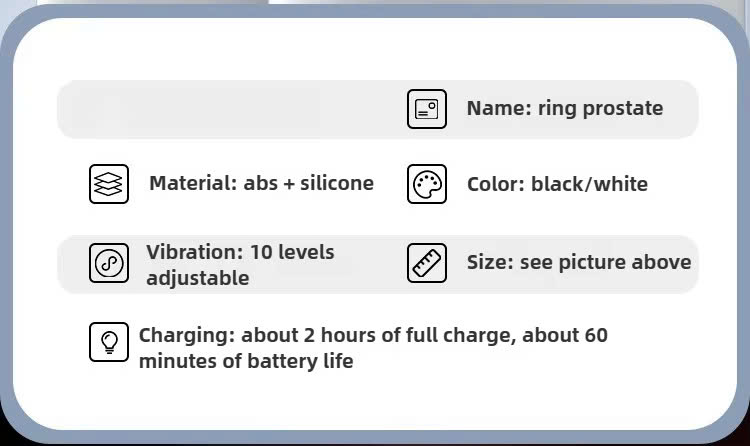Click 'Size: see picture above' text
Viewport: 750px width, 446px height.
click(578, 263)
